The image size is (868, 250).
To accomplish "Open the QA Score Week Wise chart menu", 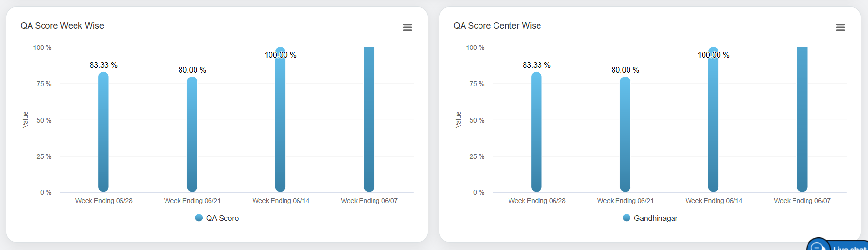I will tap(407, 27).
